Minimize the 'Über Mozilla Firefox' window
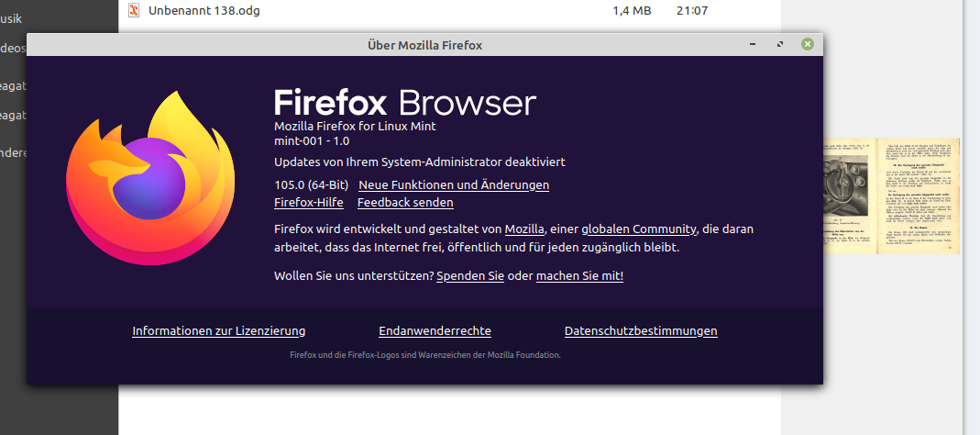The height and width of the screenshot is (435, 980). click(753, 44)
